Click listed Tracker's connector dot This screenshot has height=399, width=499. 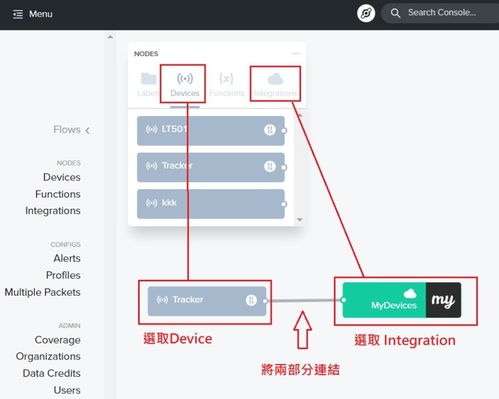284,167
